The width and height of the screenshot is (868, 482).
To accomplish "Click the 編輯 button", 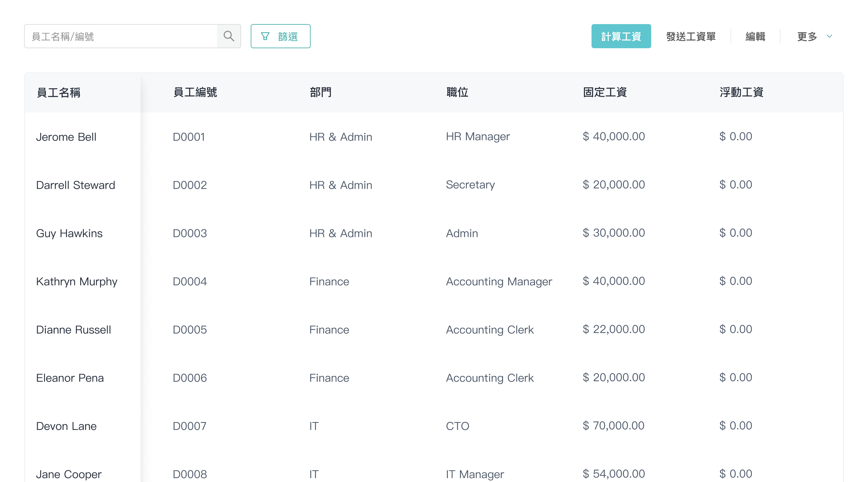I will click(755, 36).
